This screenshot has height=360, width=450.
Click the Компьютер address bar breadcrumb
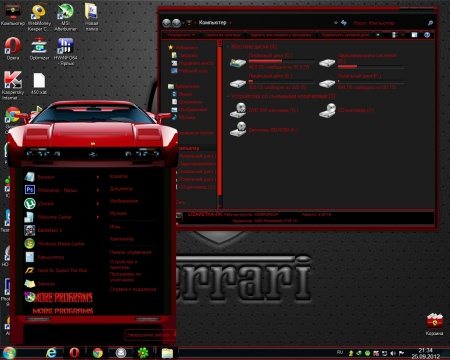212,23
